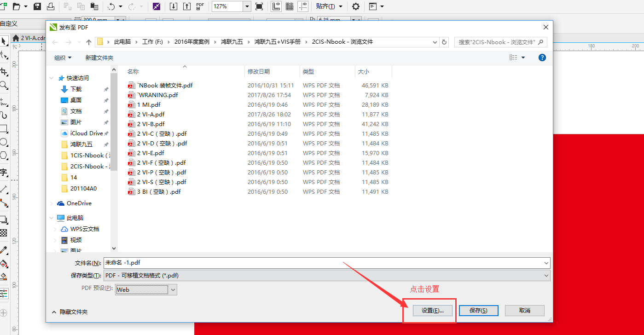644x335 pixels.
Task: Click the help question mark icon
Action: click(x=542, y=58)
